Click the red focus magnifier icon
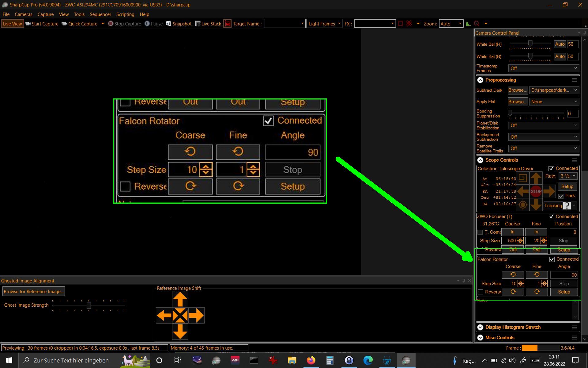 coord(476,24)
